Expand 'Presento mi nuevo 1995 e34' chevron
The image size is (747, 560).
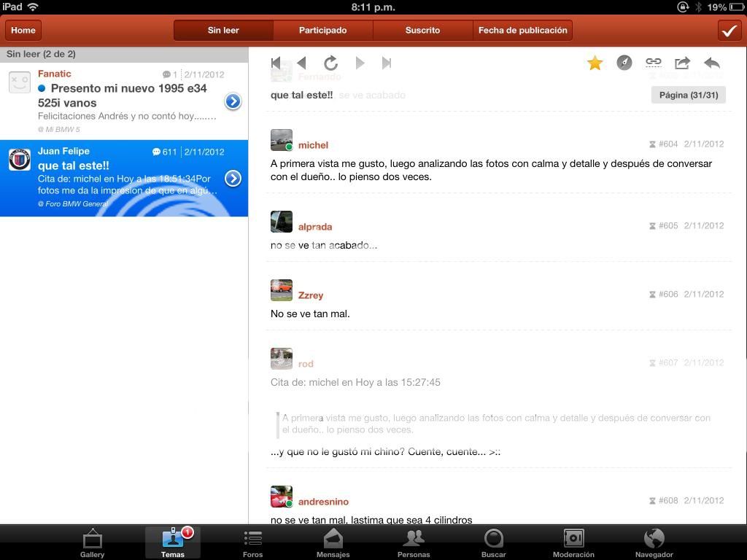pos(233,101)
